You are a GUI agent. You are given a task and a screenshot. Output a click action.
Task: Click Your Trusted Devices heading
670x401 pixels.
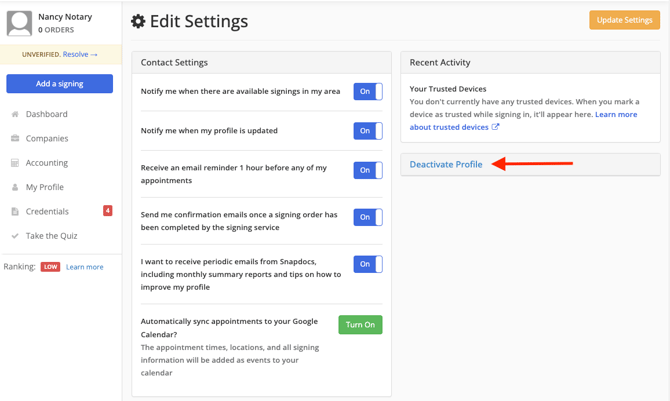coord(448,89)
